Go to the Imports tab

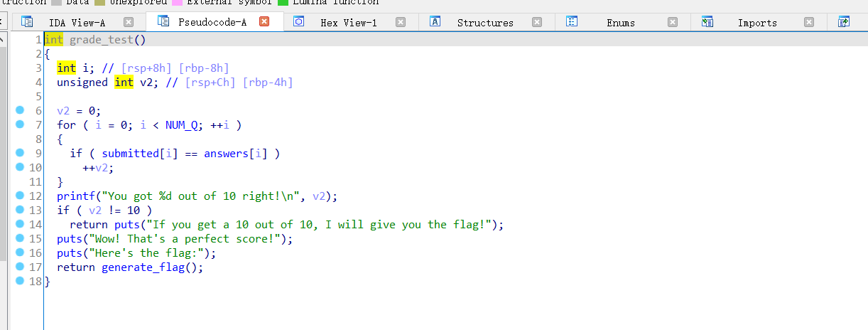(x=757, y=23)
